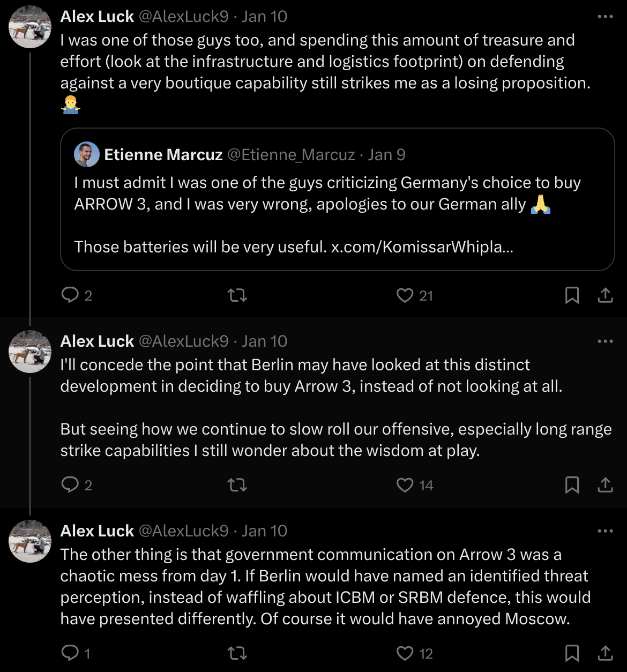Image resolution: width=627 pixels, height=672 pixels.
Task: Share the first tweet in thread
Action: pyautogui.click(x=605, y=295)
